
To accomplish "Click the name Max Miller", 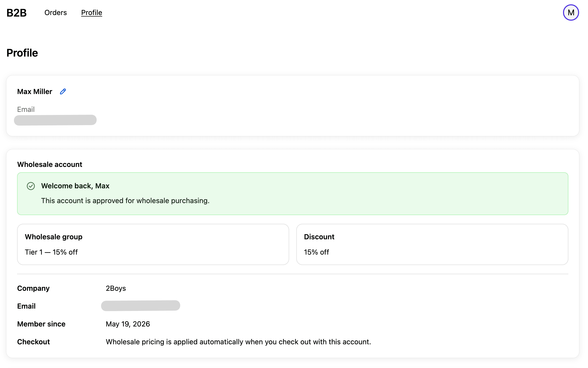I will pyautogui.click(x=35, y=91).
